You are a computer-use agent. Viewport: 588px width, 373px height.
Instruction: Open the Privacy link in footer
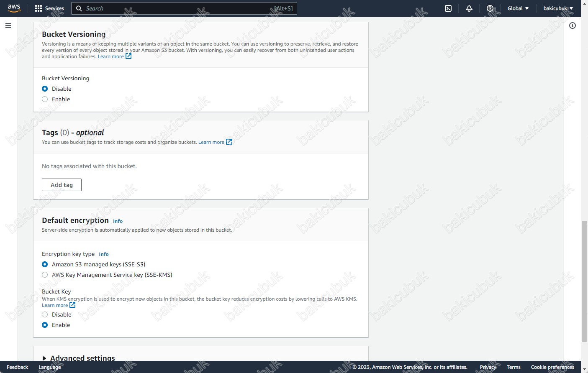click(488, 367)
